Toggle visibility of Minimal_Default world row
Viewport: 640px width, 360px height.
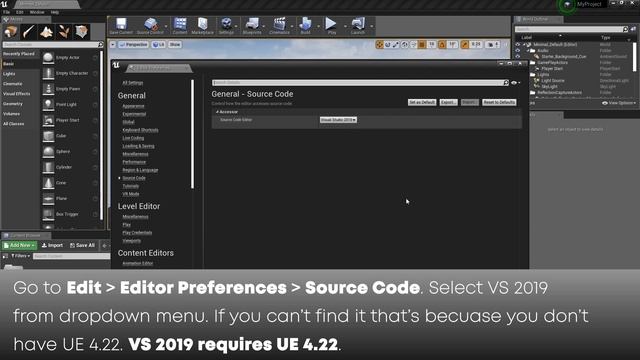click(518, 44)
